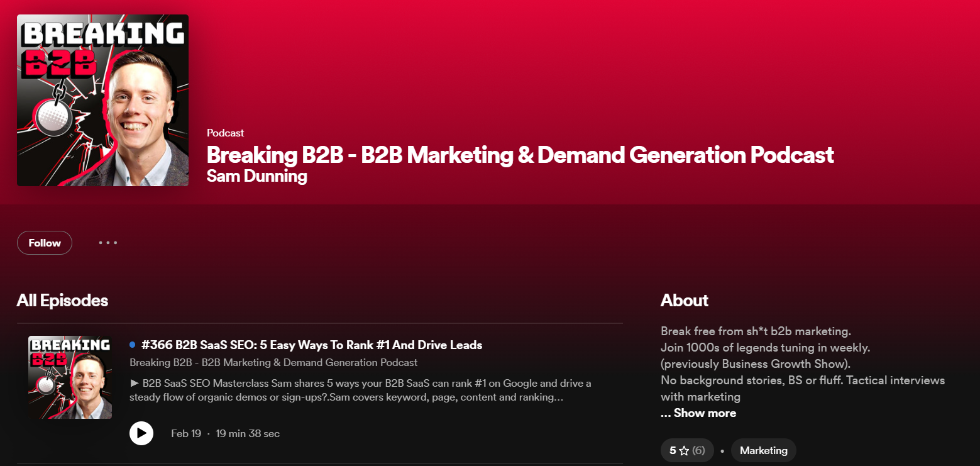980x466 pixels.
Task: Open the three-dot more options menu
Action: pos(108,243)
